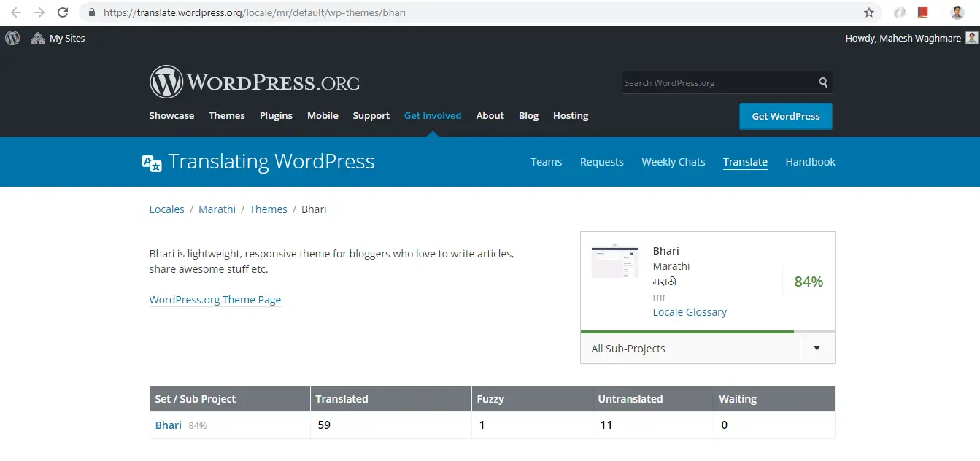Open the WordPress.org Theme Page link
Screen dimensions: 980x461
(215, 300)
